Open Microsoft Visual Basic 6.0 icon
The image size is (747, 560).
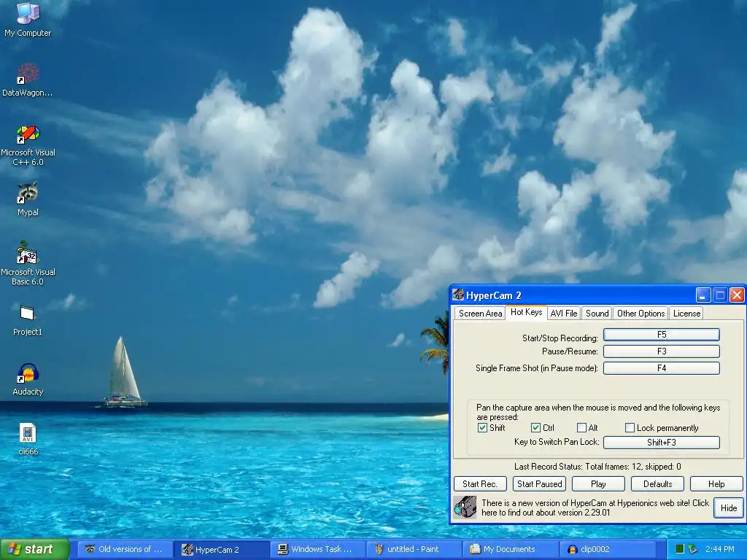click(x=27, y=253)
